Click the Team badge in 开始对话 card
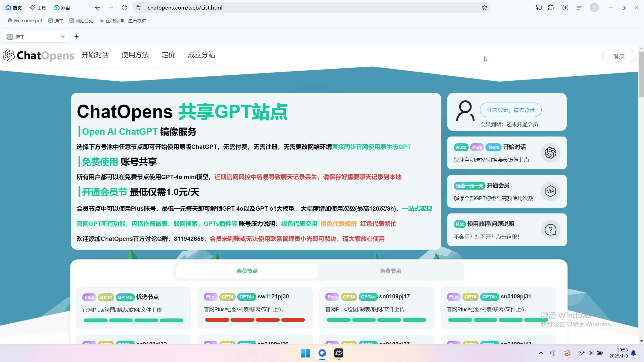The width and height of the screenshot is (644, 362). (x=494, y=147)
